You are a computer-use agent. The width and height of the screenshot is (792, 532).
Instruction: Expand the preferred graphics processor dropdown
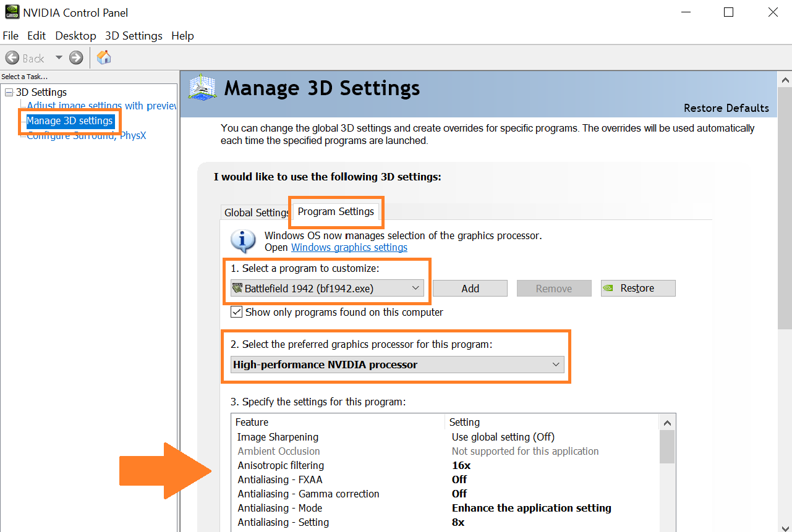555,365
